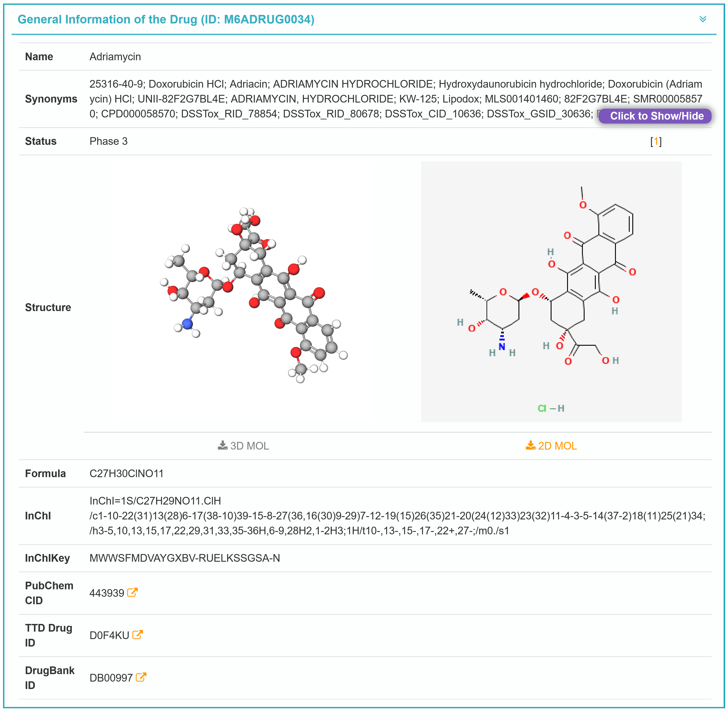
Task: Click the TTD Drug ID D0F4KU
Action: point(109,635)
